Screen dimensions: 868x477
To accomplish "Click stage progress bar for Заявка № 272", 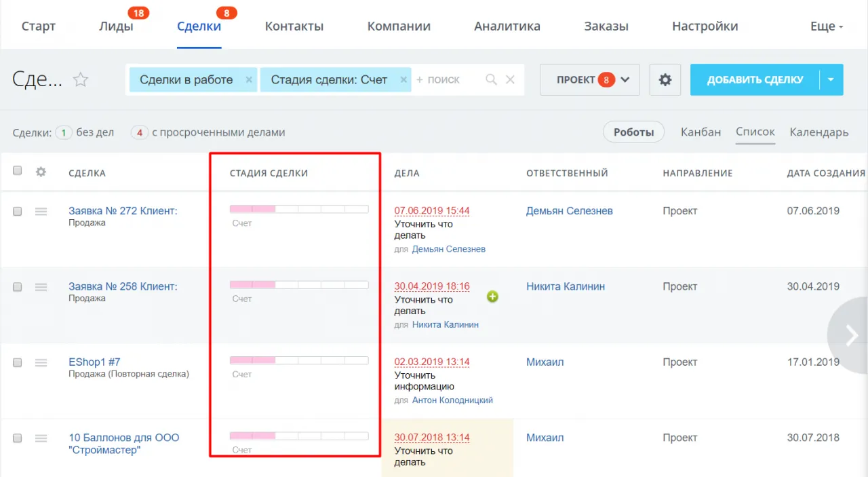I will pos(299,210).
